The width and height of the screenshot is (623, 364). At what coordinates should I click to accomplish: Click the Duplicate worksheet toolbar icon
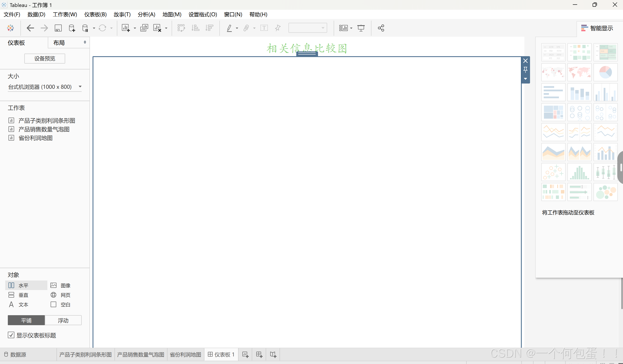144,28
